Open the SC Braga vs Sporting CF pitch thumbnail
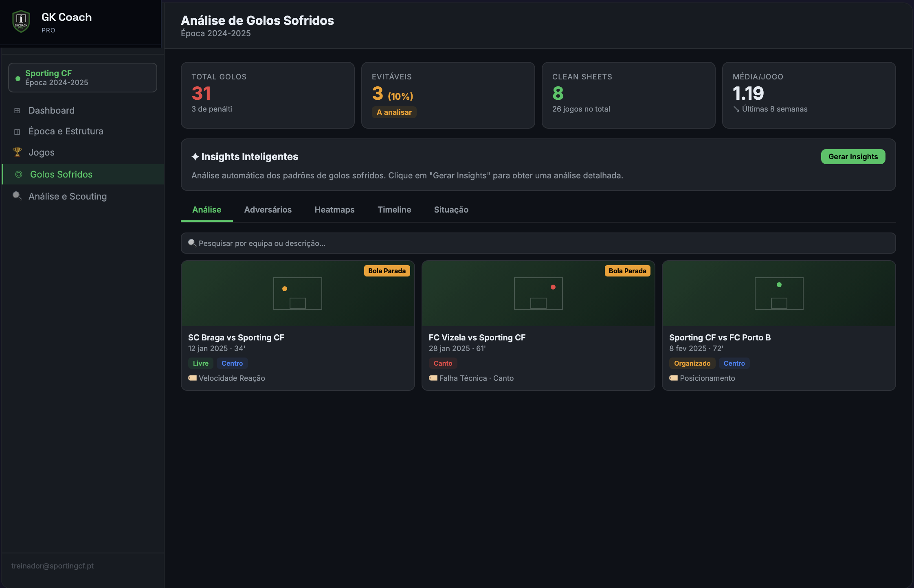The height and width of the screenshot is (588, 914). tap(298, 294)
